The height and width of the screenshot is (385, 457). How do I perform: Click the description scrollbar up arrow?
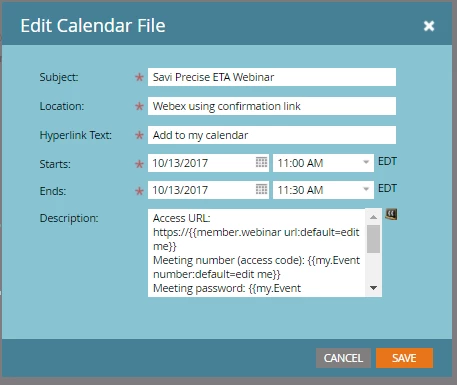[x=373, y=217]
